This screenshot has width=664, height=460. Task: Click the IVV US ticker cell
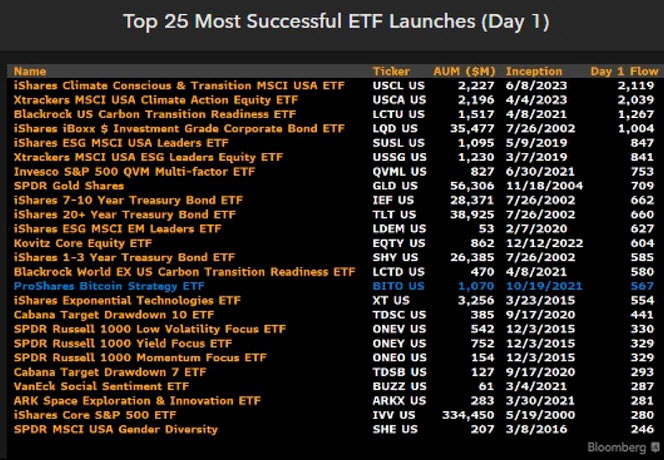click(392, 415)
